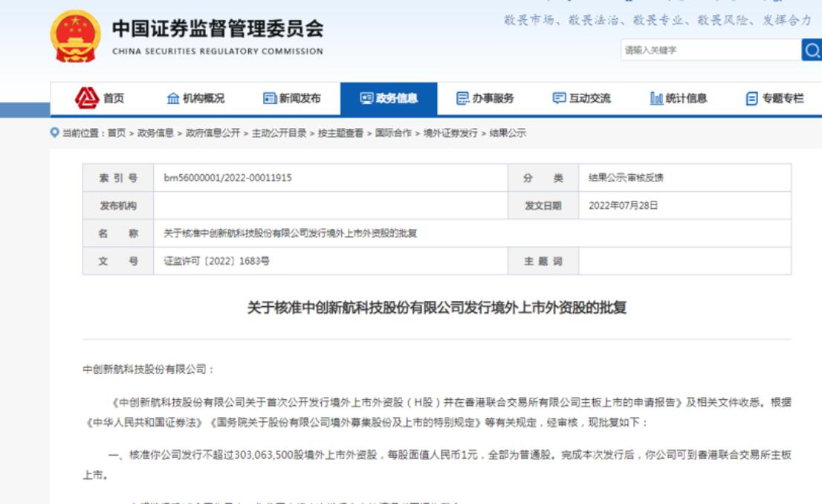Click the bar chart icon for 统计信息
The width and height of the screenshot is (822, 504).
click(656, 98)
